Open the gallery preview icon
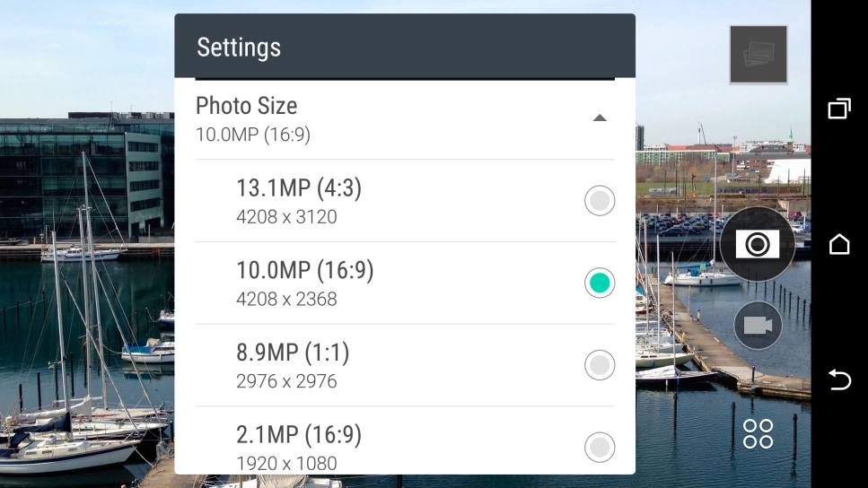Screen dimensions: 868x488 coord(758,55)
